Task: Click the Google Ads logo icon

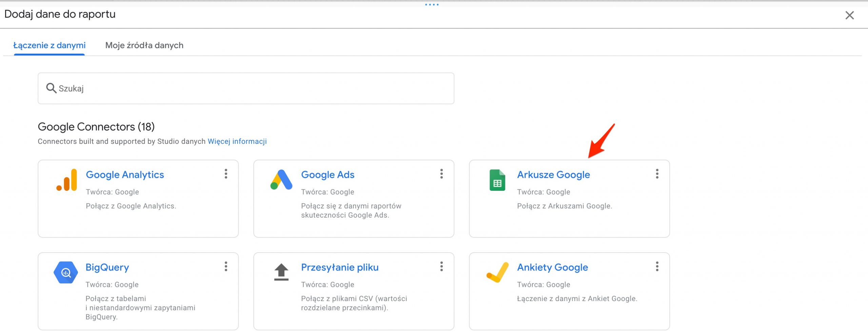Action: (x=281, y=180)
